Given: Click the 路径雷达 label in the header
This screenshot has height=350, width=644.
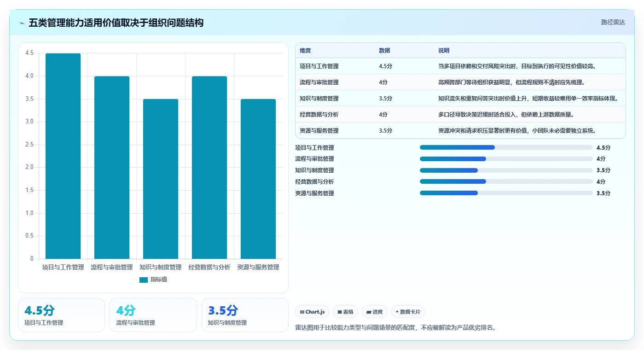Looking at the screenshot, I should point(613,22).
